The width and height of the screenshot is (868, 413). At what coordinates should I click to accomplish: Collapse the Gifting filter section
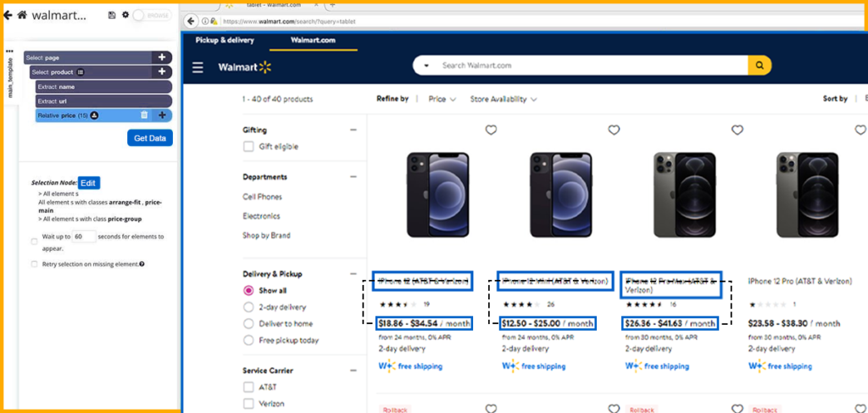pyautogui.click(x=353, y=130)
